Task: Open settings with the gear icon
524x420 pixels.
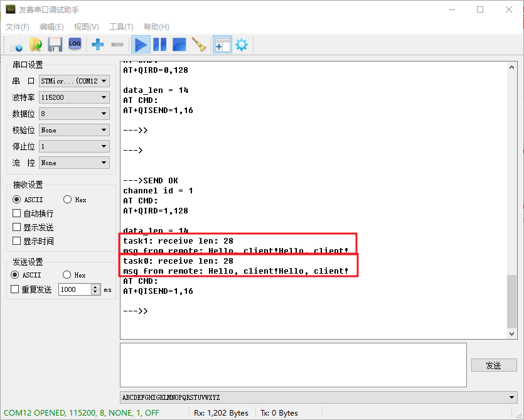Action: tap(241, 45)
